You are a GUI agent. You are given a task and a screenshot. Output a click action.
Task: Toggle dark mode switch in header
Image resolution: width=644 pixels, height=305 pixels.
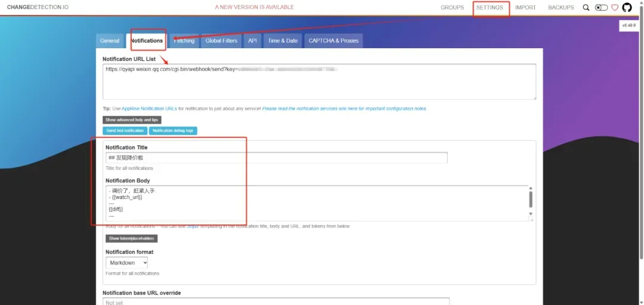click(601, 8)
